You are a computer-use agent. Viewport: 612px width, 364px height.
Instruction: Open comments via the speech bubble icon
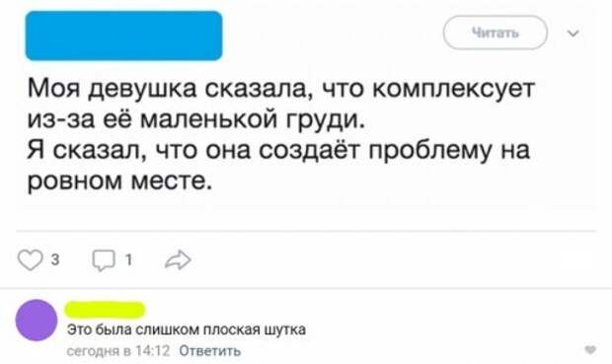tap(104, 260)
